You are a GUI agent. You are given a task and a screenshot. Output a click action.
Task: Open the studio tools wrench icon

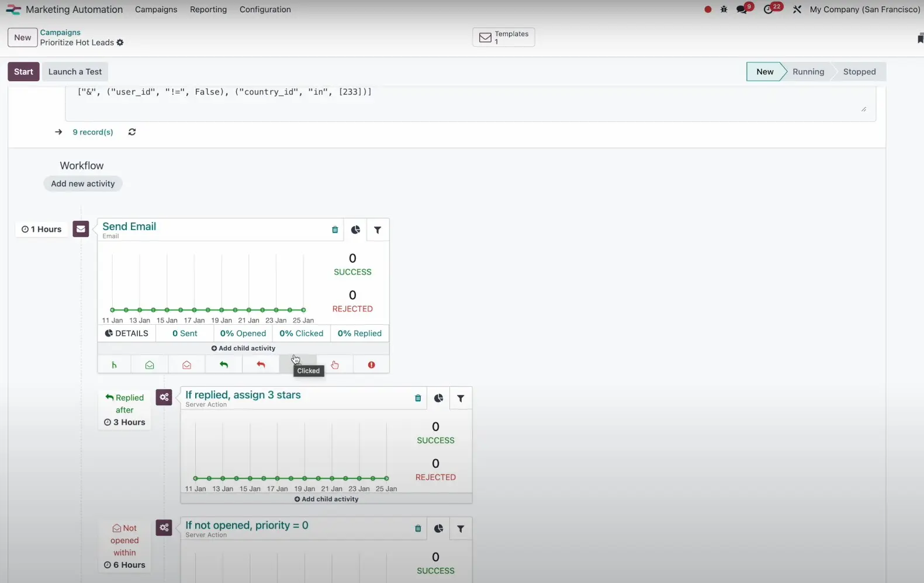(x=797, y=9)
